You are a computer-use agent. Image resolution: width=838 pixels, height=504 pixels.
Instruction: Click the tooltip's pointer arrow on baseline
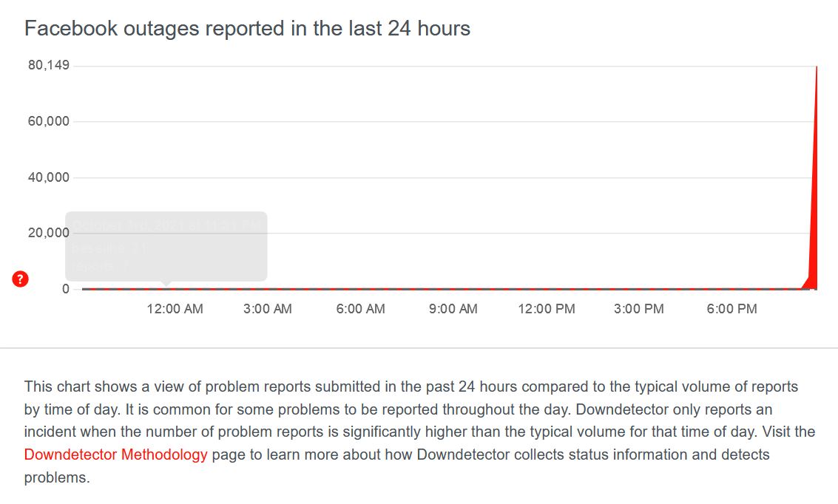click(x=166, y=284)
